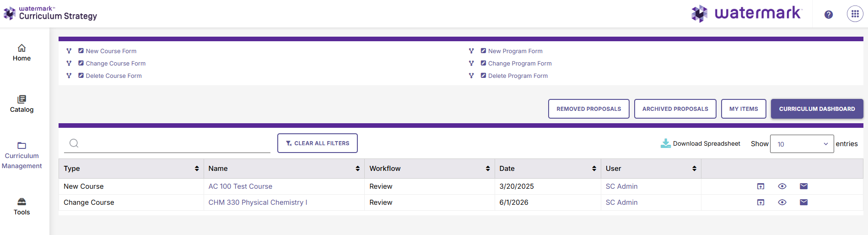This screenshot has height=235, width=868.
Task: Go to Home in sidebar
Action: (22, 58)
